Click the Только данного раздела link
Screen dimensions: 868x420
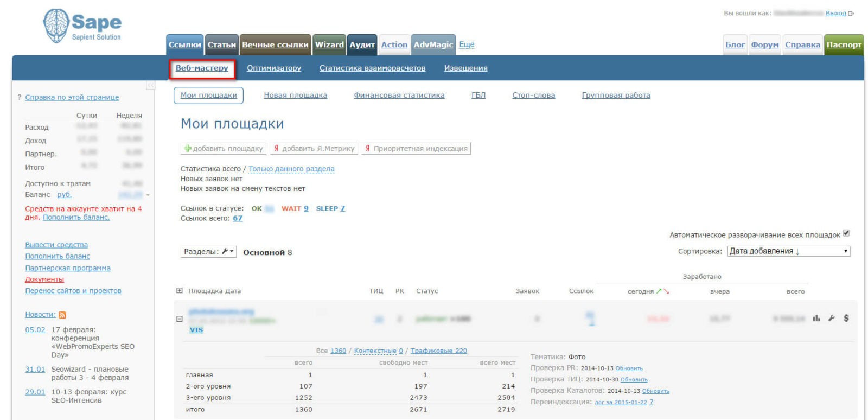291,169
